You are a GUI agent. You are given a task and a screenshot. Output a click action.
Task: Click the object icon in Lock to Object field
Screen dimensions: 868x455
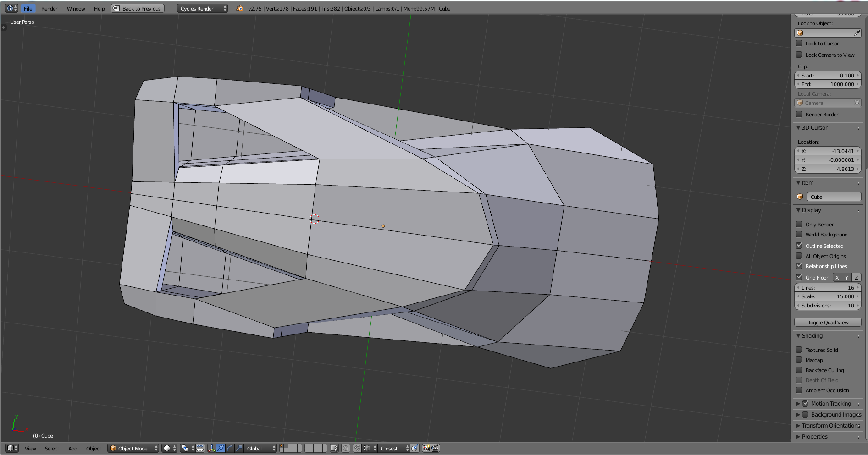click(800, 33)
